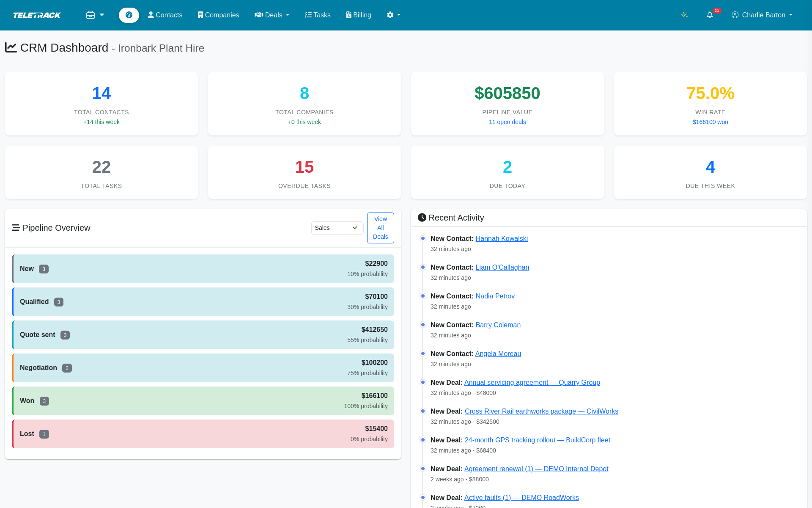This screenshot has height=508, width=812.
Task: Click the Recent Activity clock icon
Action: click(x=422, y=218)
